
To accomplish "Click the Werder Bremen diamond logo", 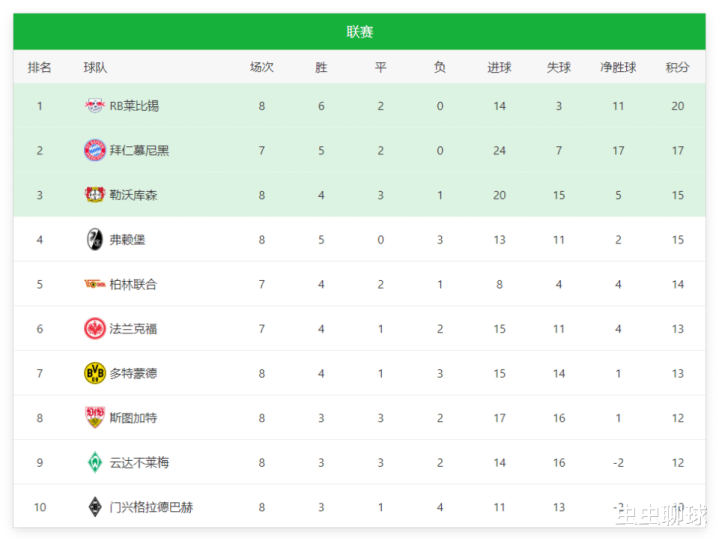I will click(x=95, y=462).
